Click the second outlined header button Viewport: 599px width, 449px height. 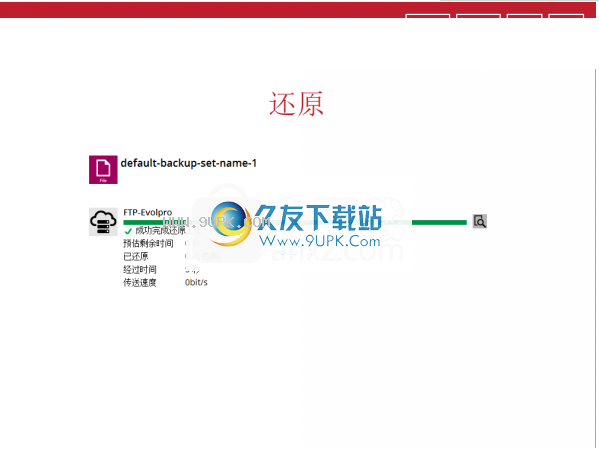(x=478, y=16)
